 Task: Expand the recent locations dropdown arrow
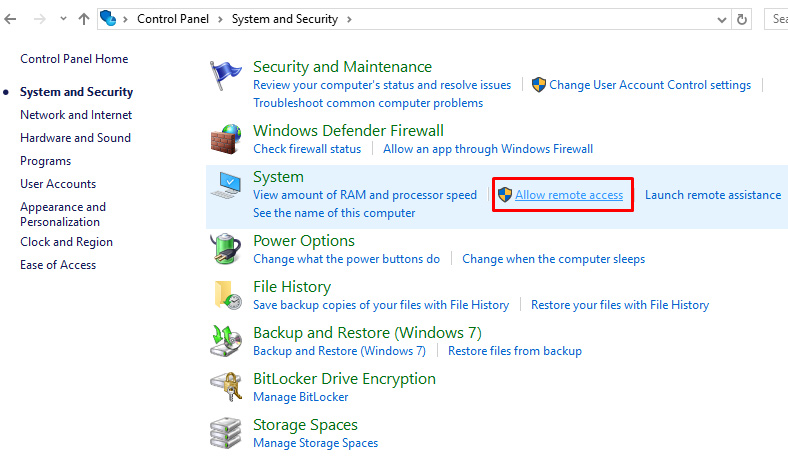pos(63,19)
